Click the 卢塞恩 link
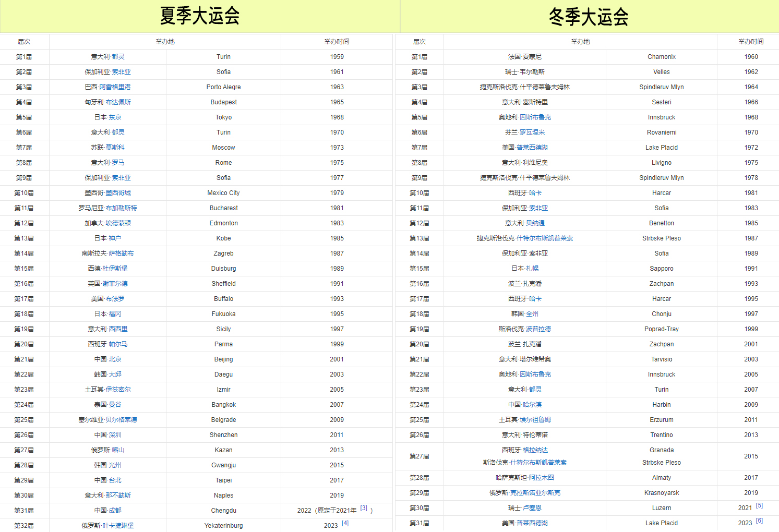The width and height of the screenshot is (779, 532). pos(532,508)
